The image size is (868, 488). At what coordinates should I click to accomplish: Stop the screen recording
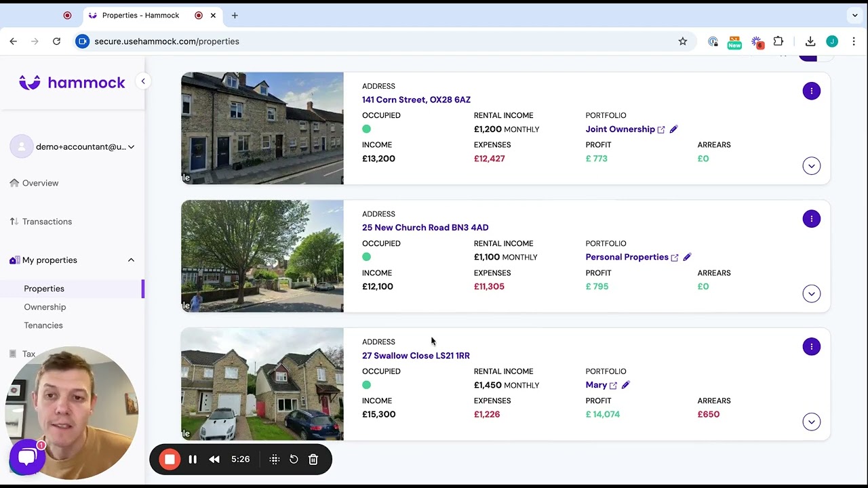point(170,460)
